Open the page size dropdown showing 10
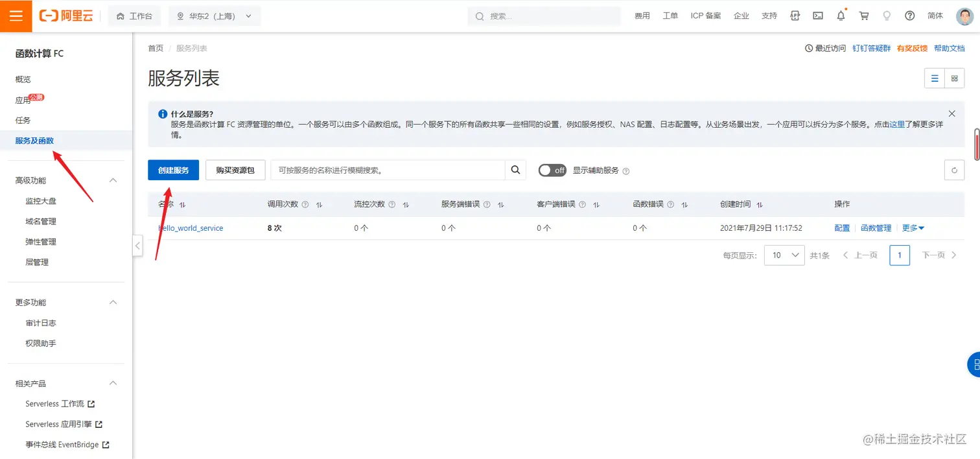 click(x=784, y=255)
